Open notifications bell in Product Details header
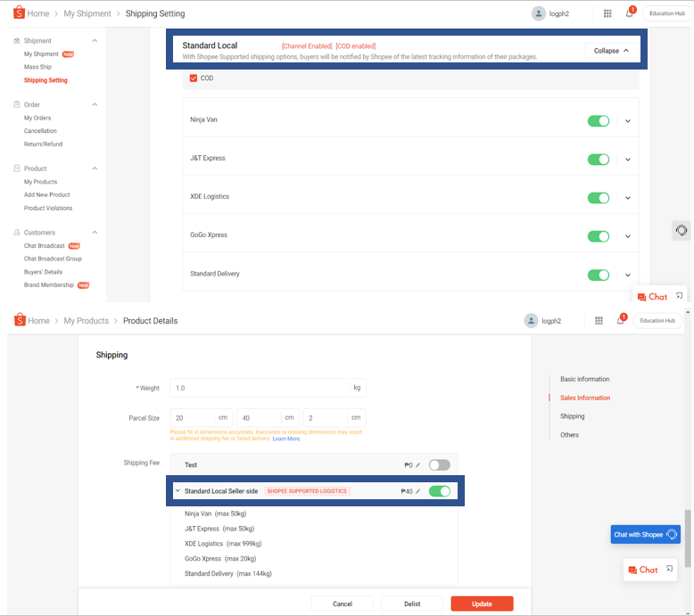The width and height of the screenshot is (694, 616). tap(620, 321)
